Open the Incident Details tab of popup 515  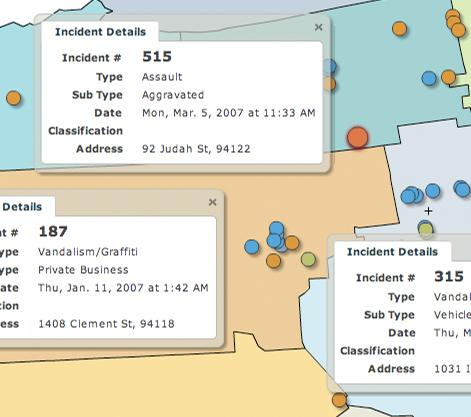tap(100, 32)
